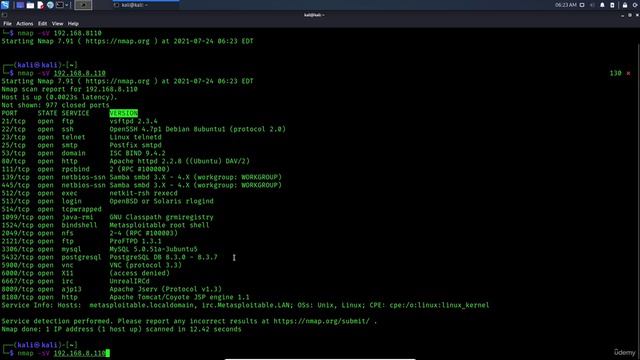Maximize the terminal window

630,15
